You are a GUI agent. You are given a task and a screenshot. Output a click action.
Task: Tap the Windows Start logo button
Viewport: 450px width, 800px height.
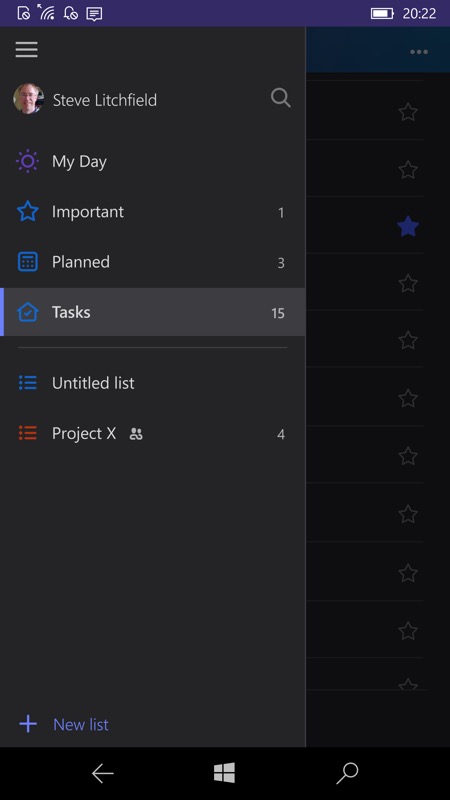point(224,773)
